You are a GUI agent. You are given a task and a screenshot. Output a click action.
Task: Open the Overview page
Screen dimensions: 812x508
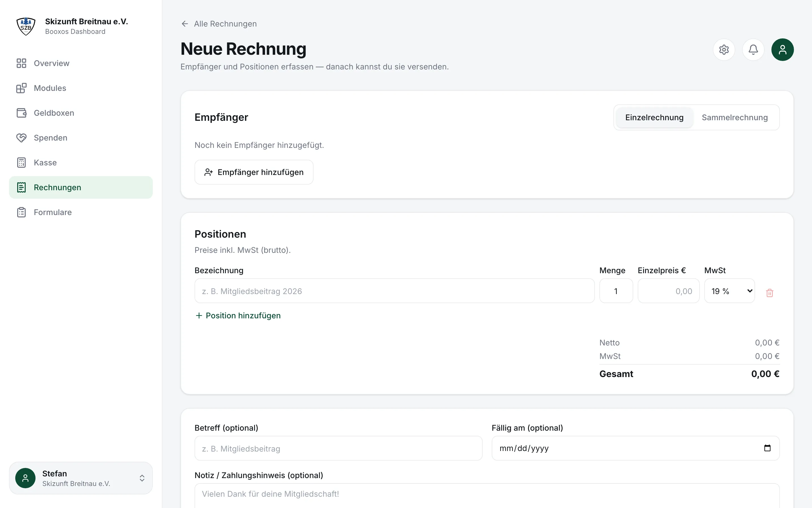coord(81,63)
